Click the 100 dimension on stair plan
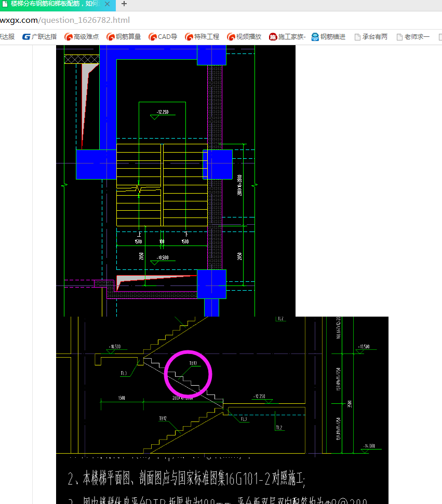 coord(162,241)
